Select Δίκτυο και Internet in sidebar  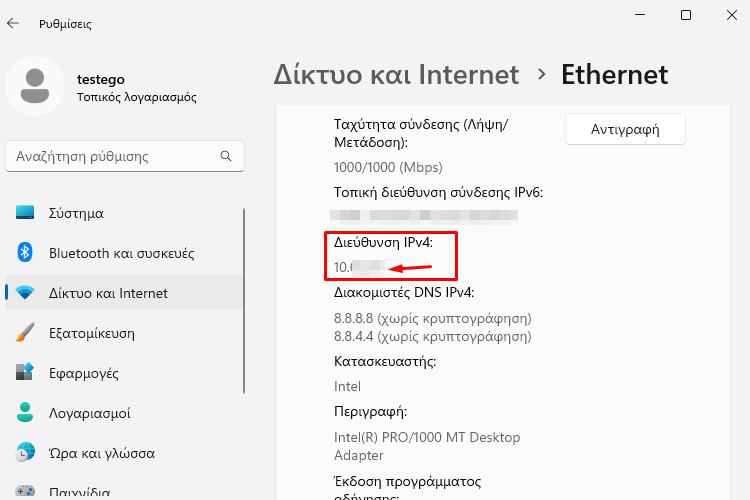(108, 293)
